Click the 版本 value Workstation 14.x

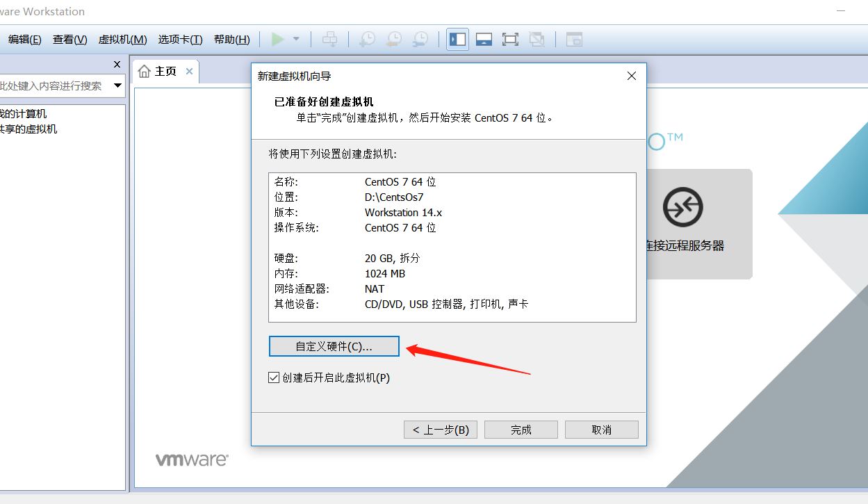(404, 213)
